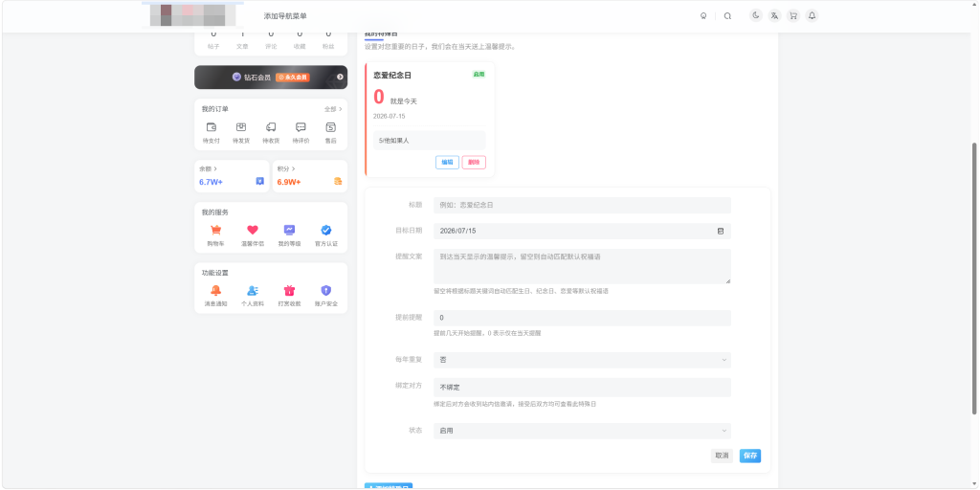Open 温馨伴侣 heart service
Viewport: 980px width, 490px height.
point(253,235)
